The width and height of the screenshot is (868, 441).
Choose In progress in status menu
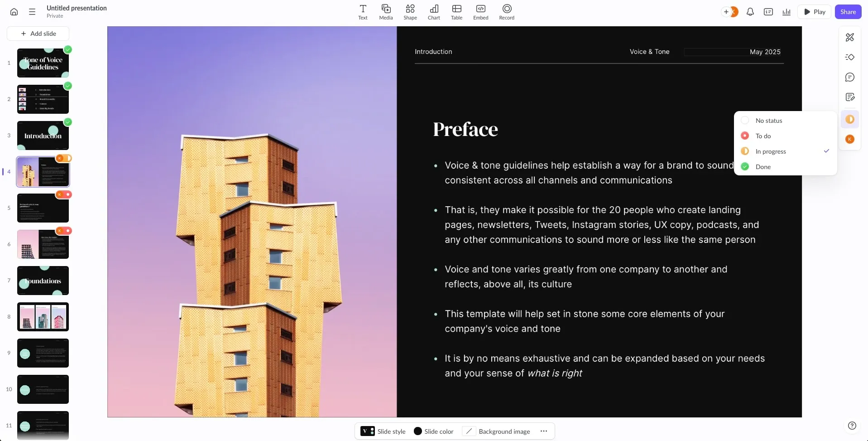pyautogui.click(x=771, y=151)
